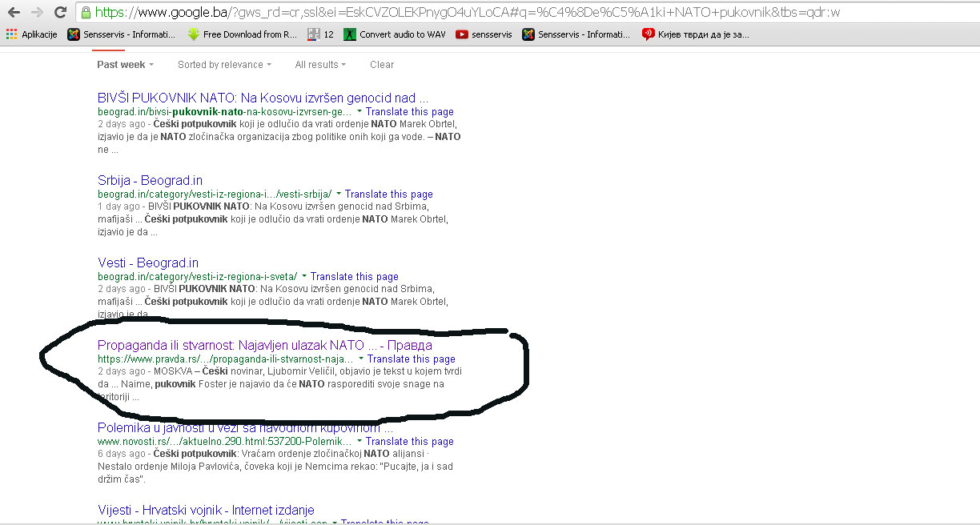Click the beograd.in/bivsi-pukovnik-nato green URL
The height and width of the screenshot is (525, 980).
tap(225, 112)
